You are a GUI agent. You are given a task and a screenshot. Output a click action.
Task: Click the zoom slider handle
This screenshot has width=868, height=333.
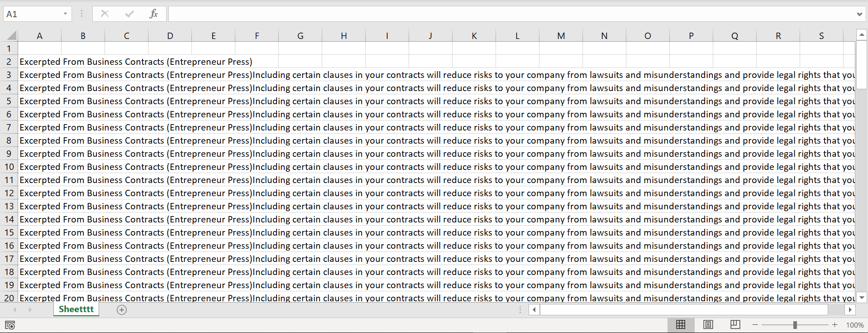pyautogui.click(x=795, y=325)
